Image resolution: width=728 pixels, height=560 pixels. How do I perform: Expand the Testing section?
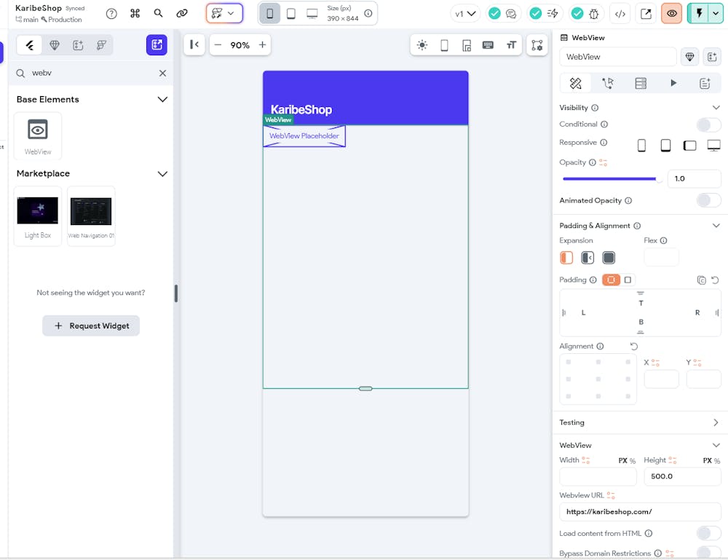click(x=716, y=422)
